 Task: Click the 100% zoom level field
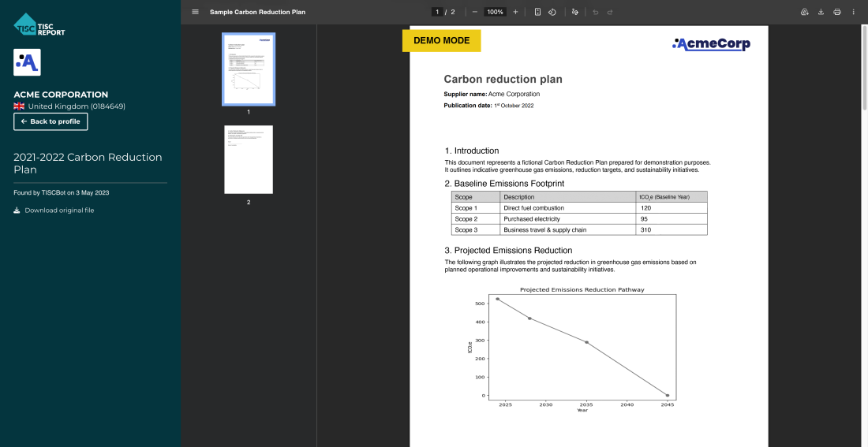point(495,12)
